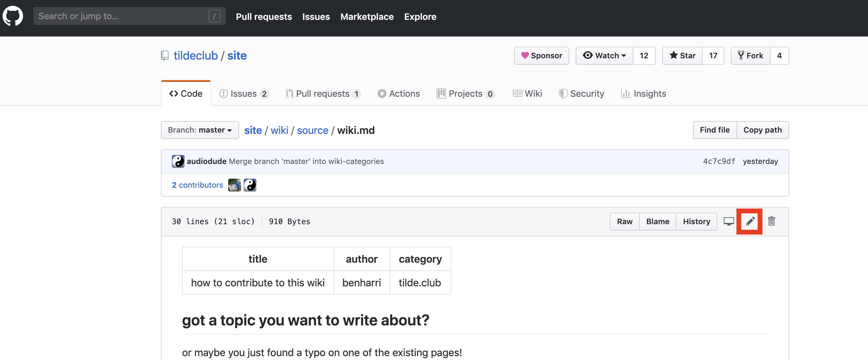The height and width of the screenshot is (360, 868).
Task: View the 17 stargazers count
Action: [713, 55]
